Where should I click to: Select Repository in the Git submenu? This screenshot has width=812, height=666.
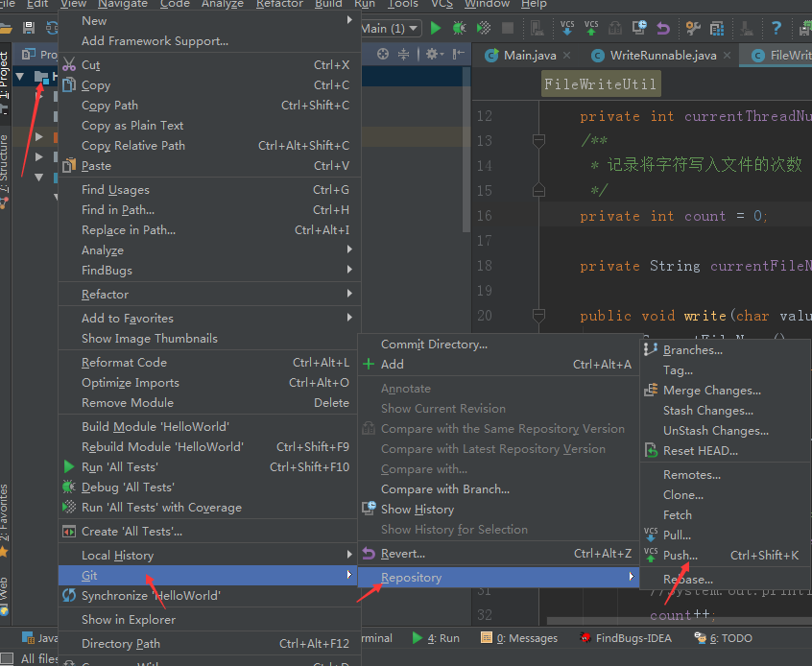point(499,578)
